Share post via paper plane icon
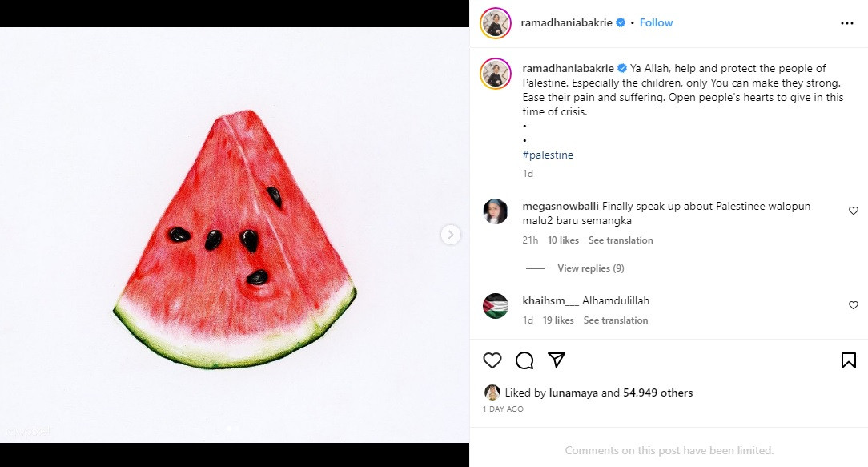 click(x=557, y=360)
